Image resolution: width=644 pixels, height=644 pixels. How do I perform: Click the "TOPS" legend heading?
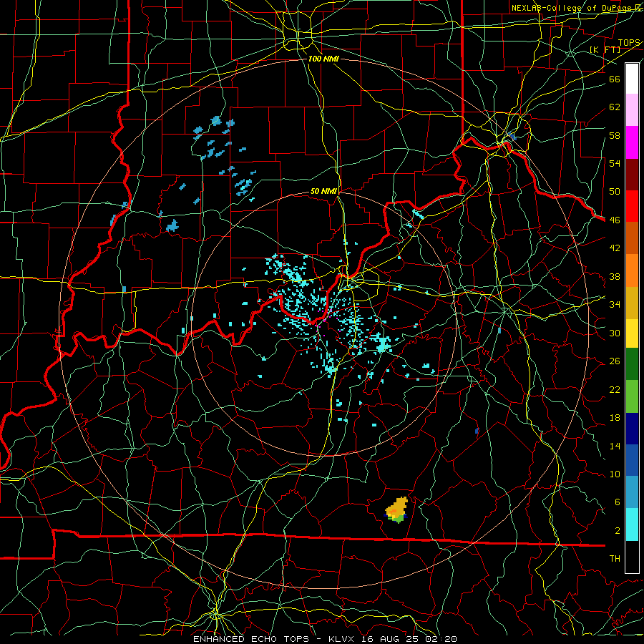coord(629,42)
